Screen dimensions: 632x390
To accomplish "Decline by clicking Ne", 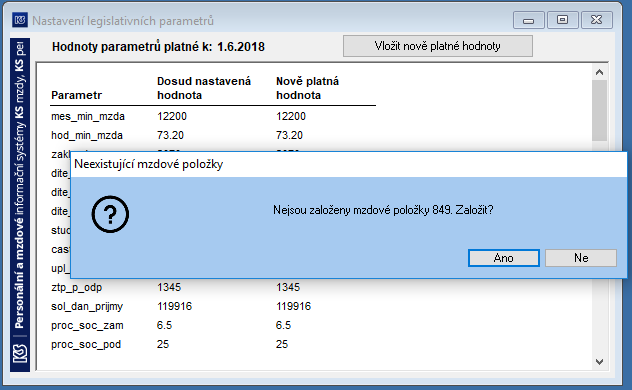I will pyautogui.click(x=581, y=258).
